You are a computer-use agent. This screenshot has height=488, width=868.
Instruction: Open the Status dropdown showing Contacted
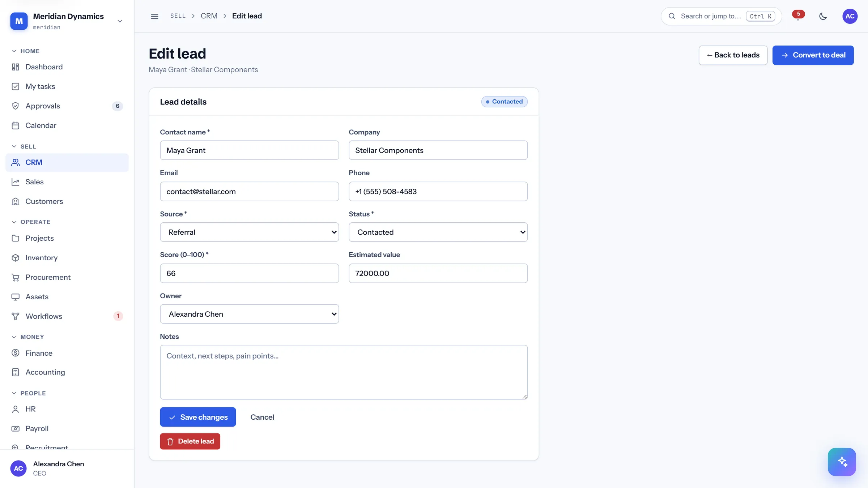(x=438, y=232)
